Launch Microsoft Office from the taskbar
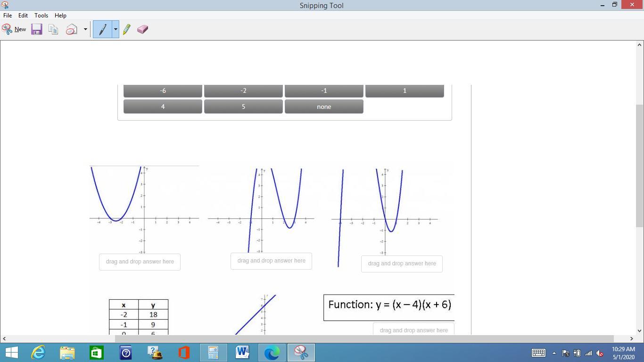The width and height of the screenshot is (644, 362). click(x=184, y=353)
